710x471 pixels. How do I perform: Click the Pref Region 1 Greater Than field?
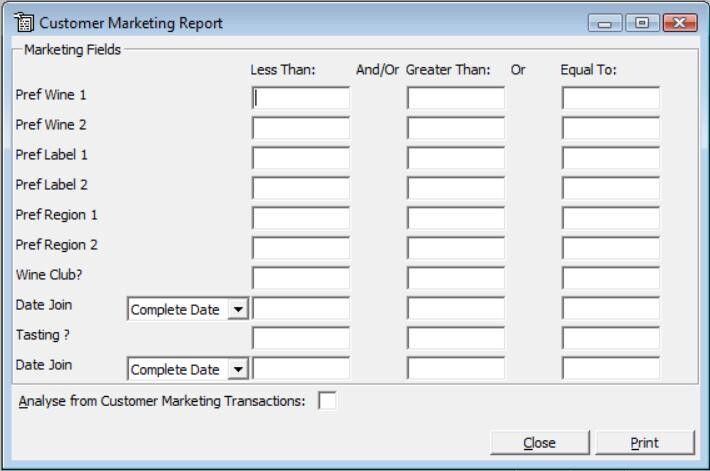456,218
